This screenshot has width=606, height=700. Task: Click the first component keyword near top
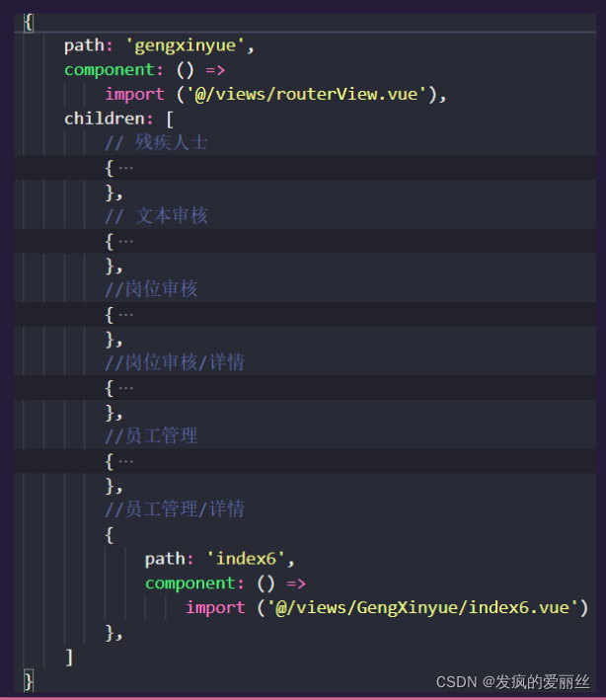[110, 70]
